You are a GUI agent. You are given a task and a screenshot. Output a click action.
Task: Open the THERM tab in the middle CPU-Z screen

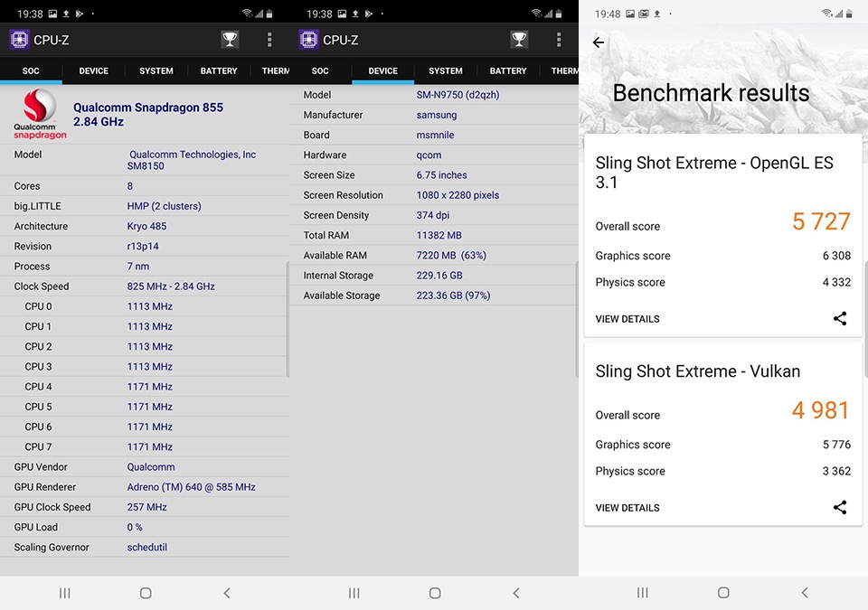tap(560, 70)
